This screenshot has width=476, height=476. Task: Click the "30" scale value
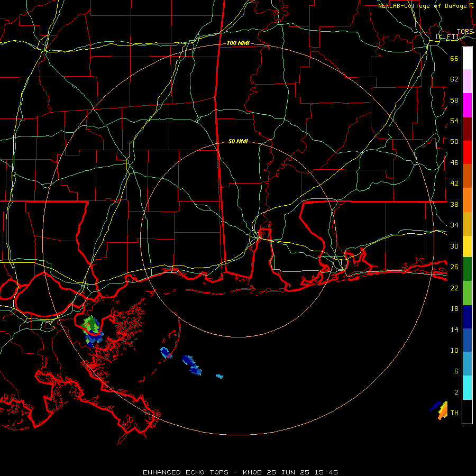tap(454, 246)
